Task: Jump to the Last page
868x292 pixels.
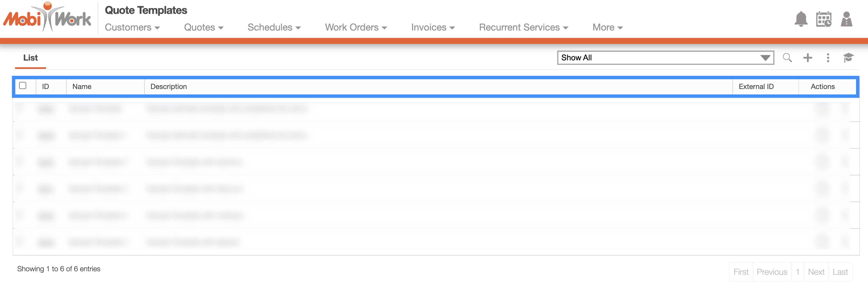Action: pyautogui.click(x=840, y=272)
